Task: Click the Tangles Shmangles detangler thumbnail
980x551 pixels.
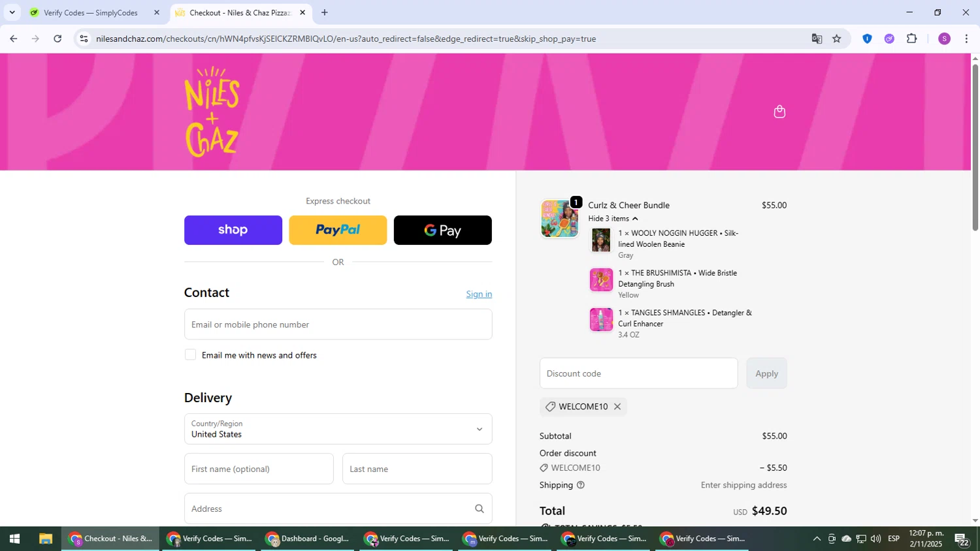Action: tap(601, 320)
